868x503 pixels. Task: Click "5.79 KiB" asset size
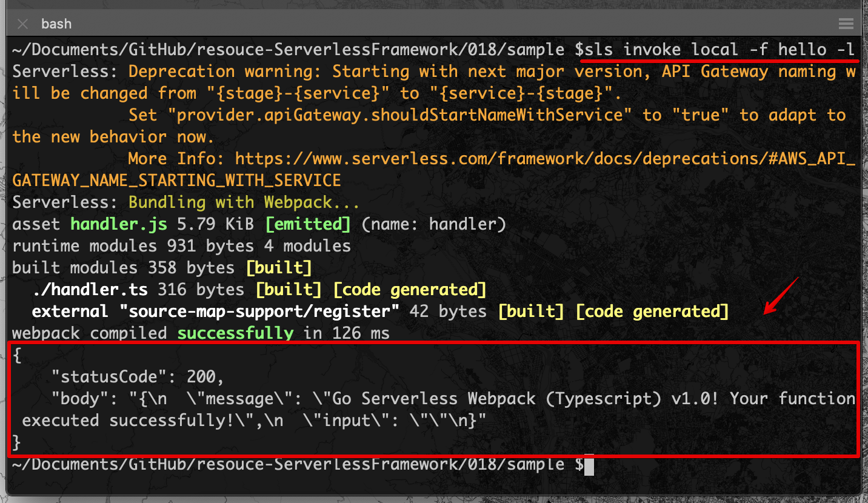coord(215,224)
